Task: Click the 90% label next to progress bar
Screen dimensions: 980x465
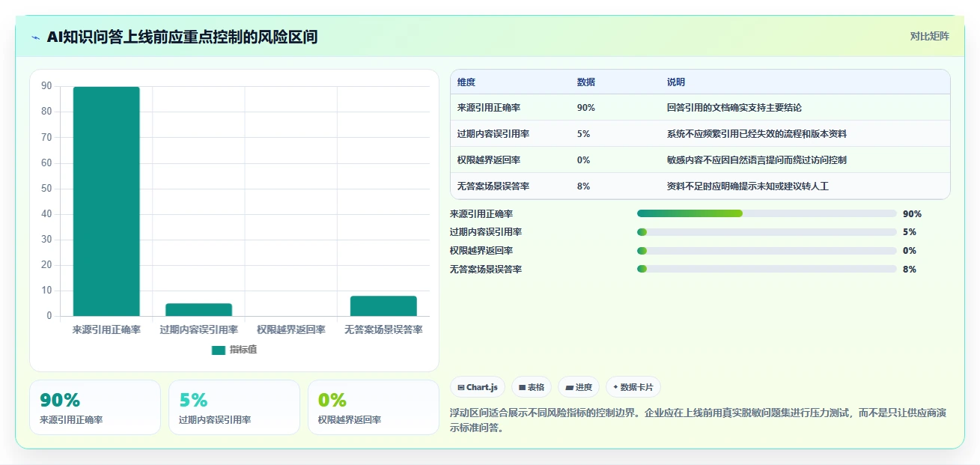Action: (912, 213)
